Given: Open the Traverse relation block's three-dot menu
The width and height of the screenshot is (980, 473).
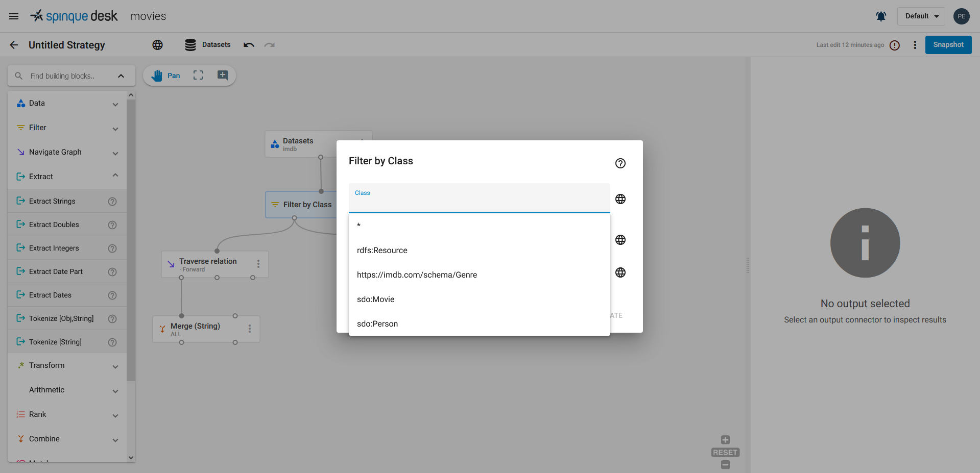Looking at the screenshot, I should [x=258, y=264].
